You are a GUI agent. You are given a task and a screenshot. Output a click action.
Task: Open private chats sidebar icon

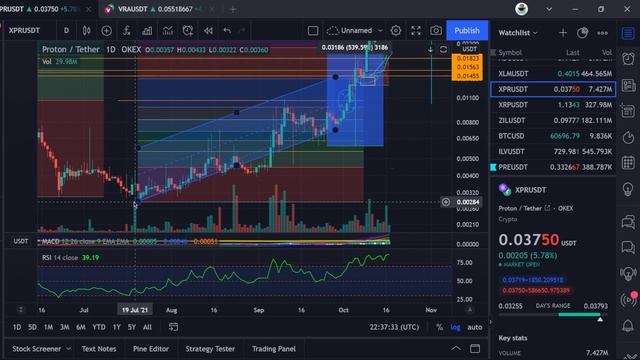pyautogui.click(x=628, y=247)
